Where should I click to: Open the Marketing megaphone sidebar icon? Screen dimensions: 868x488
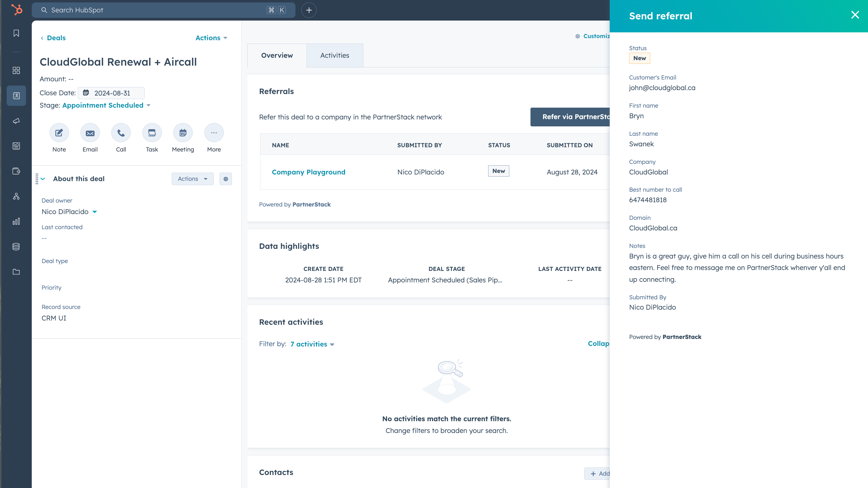[x=16, y=121]
